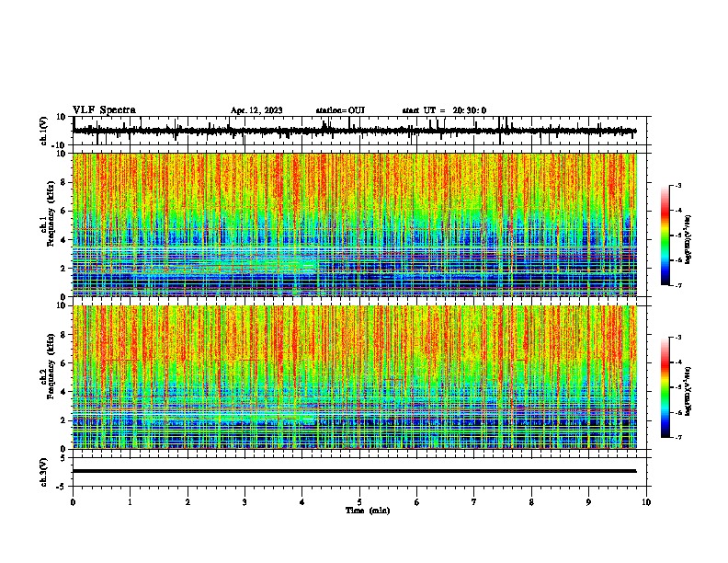Click the "5" tick of ch.3(V) axis
Viewport: 728px width, 563px height.
(64, 458)
